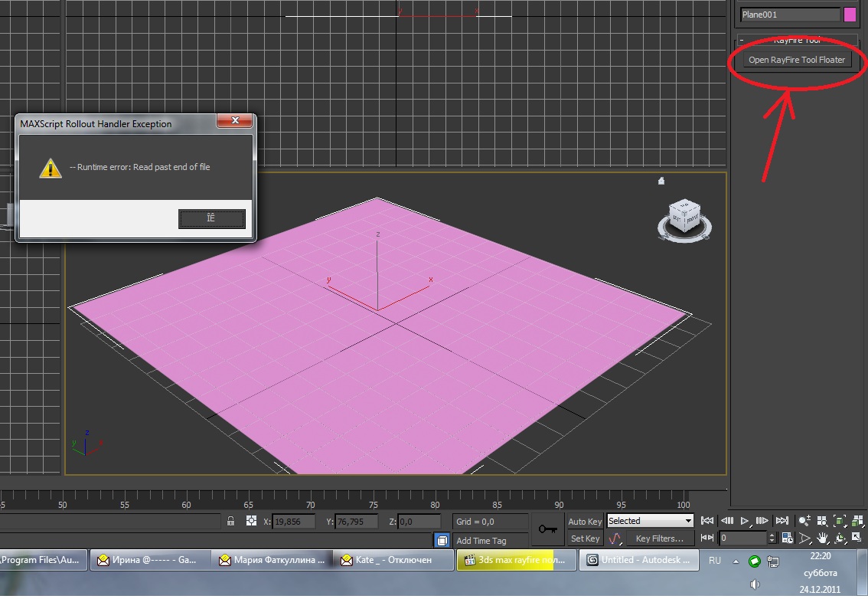This screenshot has width=868, height=599.
Task: Open the default in/out tangent curve icon
Action: coord(615,538)
